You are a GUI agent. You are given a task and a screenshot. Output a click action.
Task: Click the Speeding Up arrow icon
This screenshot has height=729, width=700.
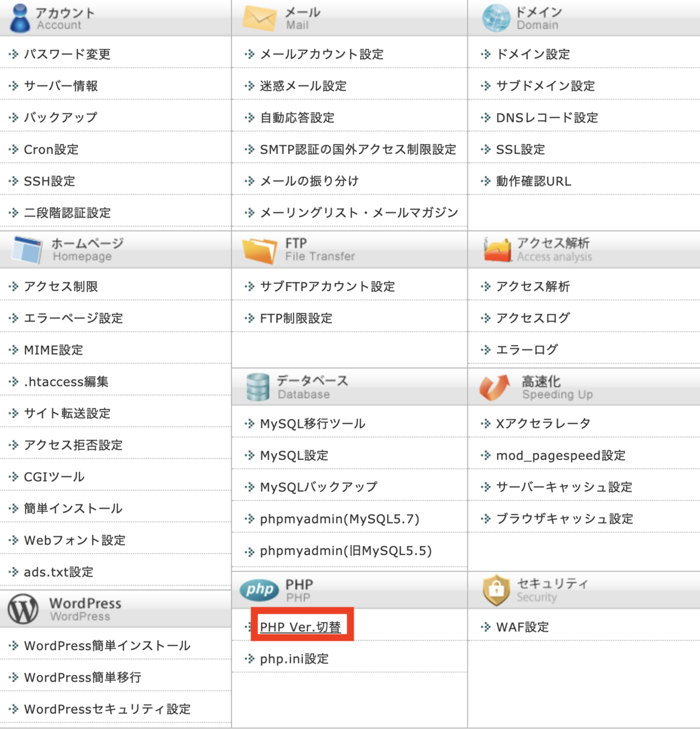495,387
